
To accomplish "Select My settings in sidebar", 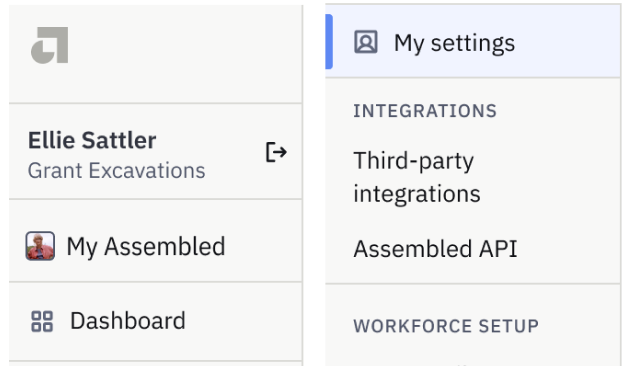I will [473, 41].
